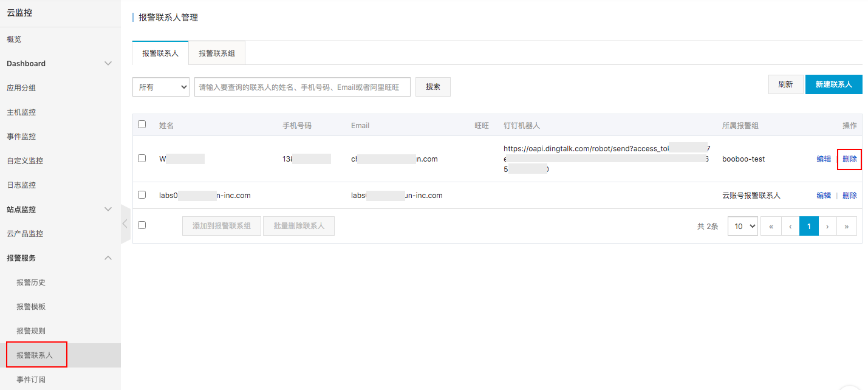Open the 所有 filter dropdown

click(x=161, y=87)
